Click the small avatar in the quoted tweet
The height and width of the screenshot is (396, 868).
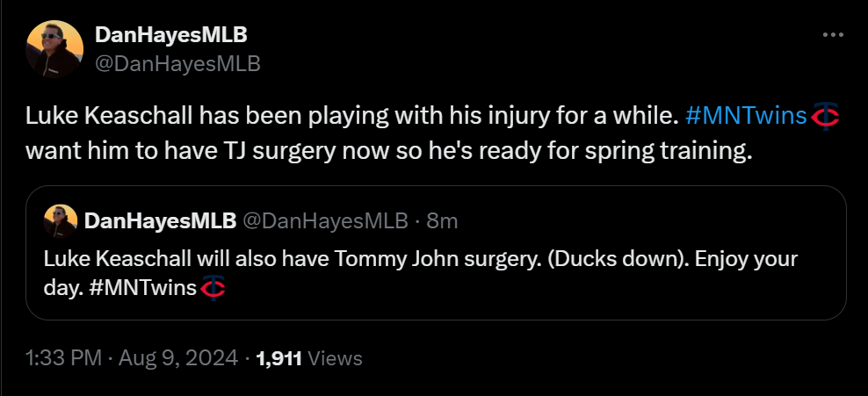coord(62,220)
